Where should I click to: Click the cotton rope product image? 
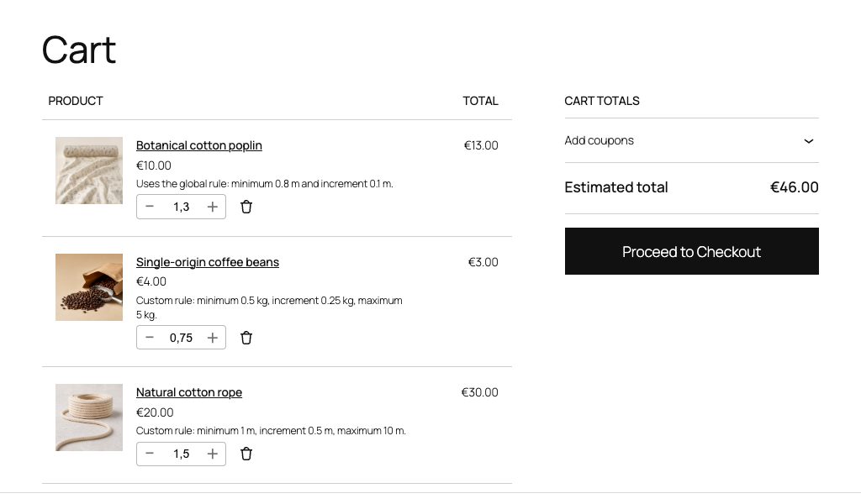89,417
